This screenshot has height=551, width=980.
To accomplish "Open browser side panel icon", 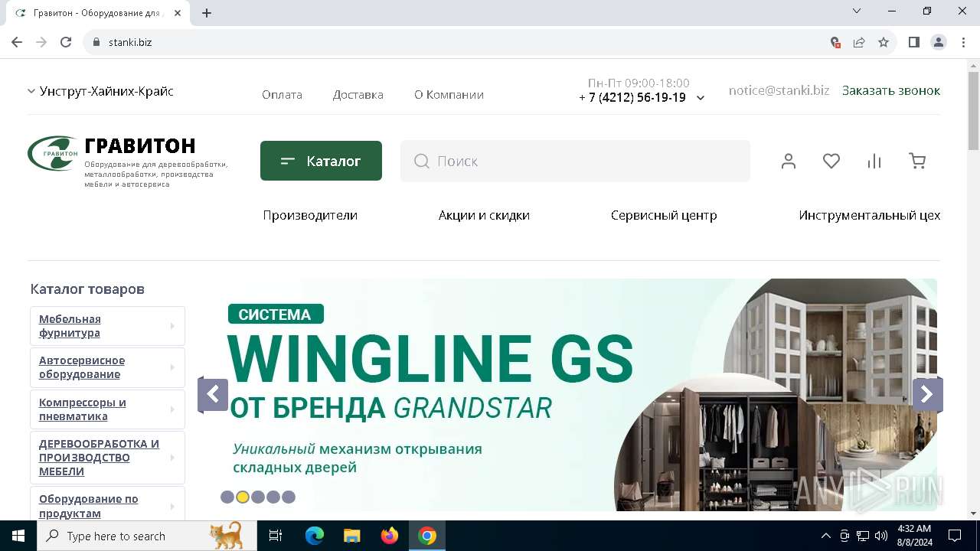I will tap(914, 42).
